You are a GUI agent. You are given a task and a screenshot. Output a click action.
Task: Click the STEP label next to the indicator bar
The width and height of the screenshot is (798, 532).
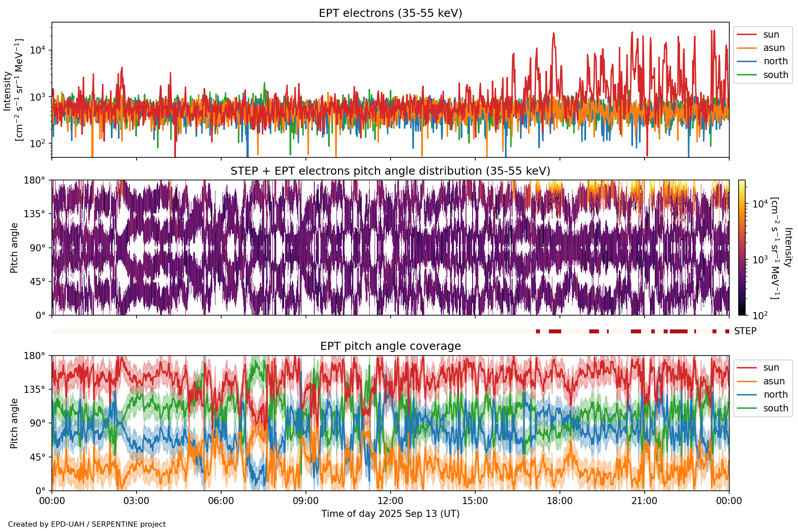coord(745,331)
